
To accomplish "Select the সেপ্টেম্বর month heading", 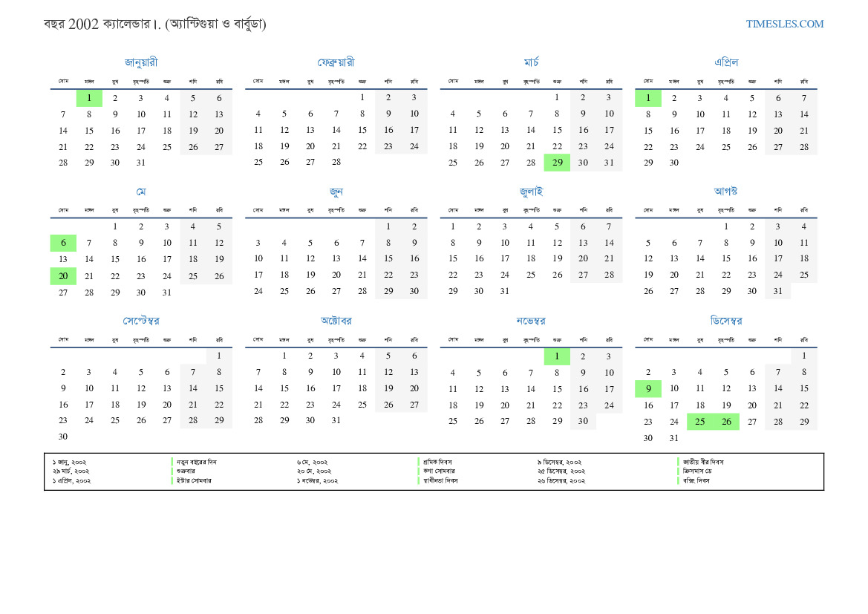I will tap(141, 321).
